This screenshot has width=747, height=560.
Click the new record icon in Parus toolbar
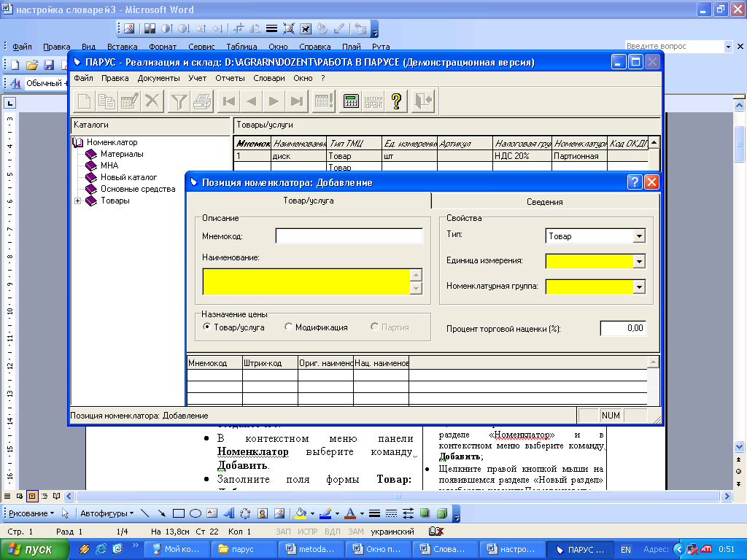(x=84, y=101)
